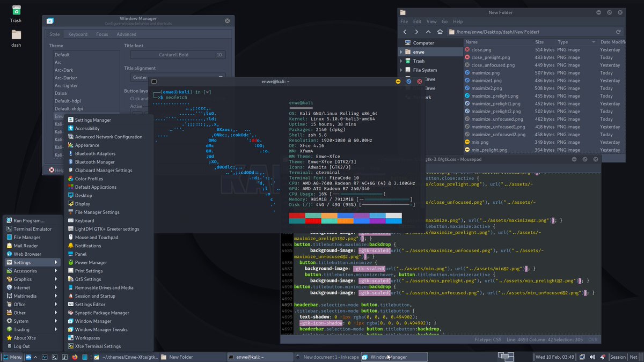Open the Center title alignment dropdown
The image size is (644, 362).
[x=140, y=77]
